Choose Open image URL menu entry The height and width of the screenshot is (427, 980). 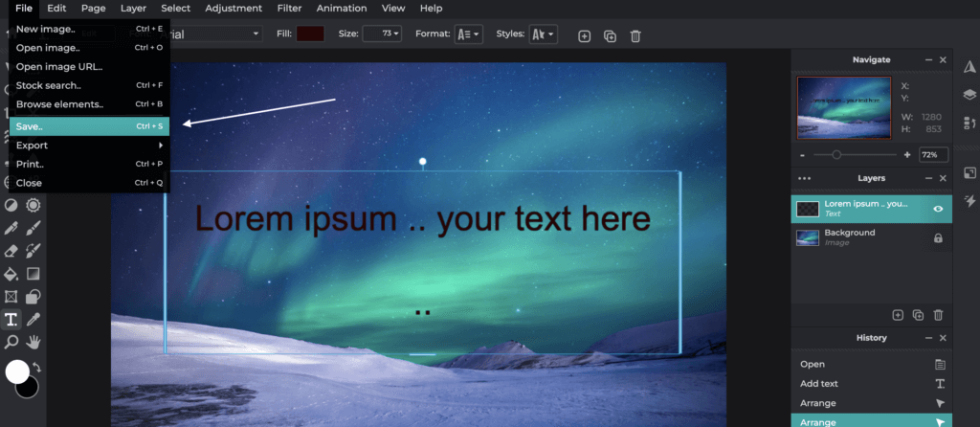point(89,66)
